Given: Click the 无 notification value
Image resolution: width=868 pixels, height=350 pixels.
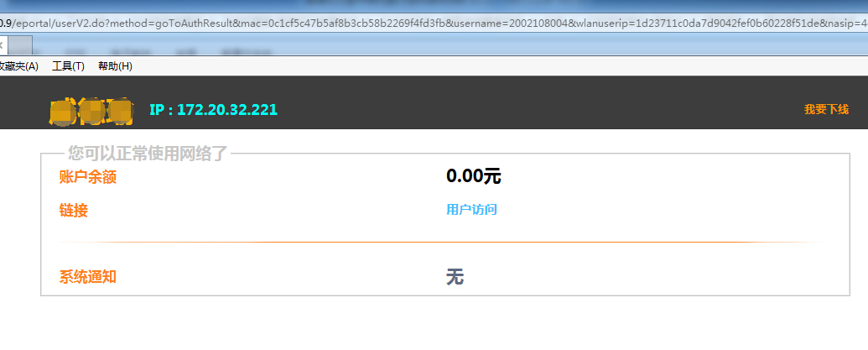Looking at the screenshot, I should click(455, 277).
